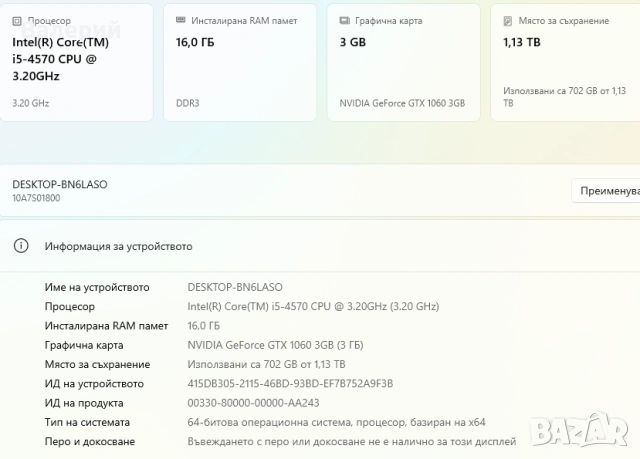This screenshot has width=640, height=459.
Task: Click the ИД на продукта label
Action: (x=84, y=403)
